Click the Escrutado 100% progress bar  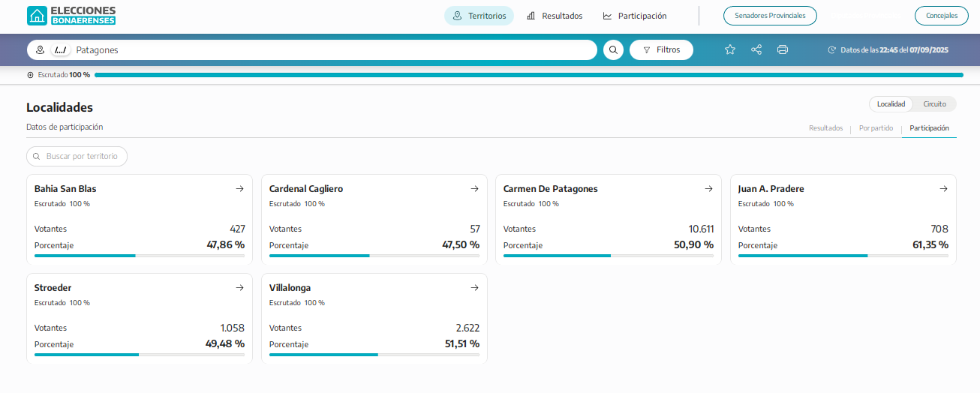coord(528,75)
